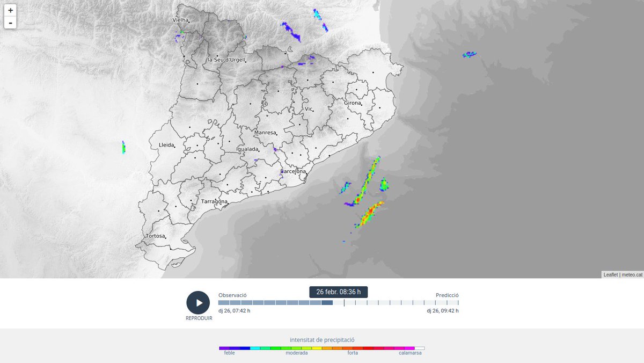Zoom out using the map's minus control
The image size is (644, 363).
[10, 23]
